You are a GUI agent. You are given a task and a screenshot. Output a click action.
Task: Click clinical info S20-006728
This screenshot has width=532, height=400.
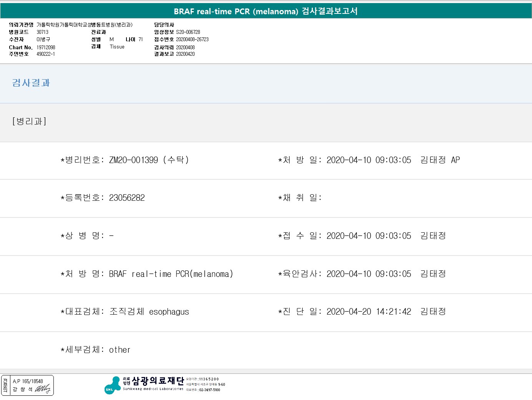(188, 32)
